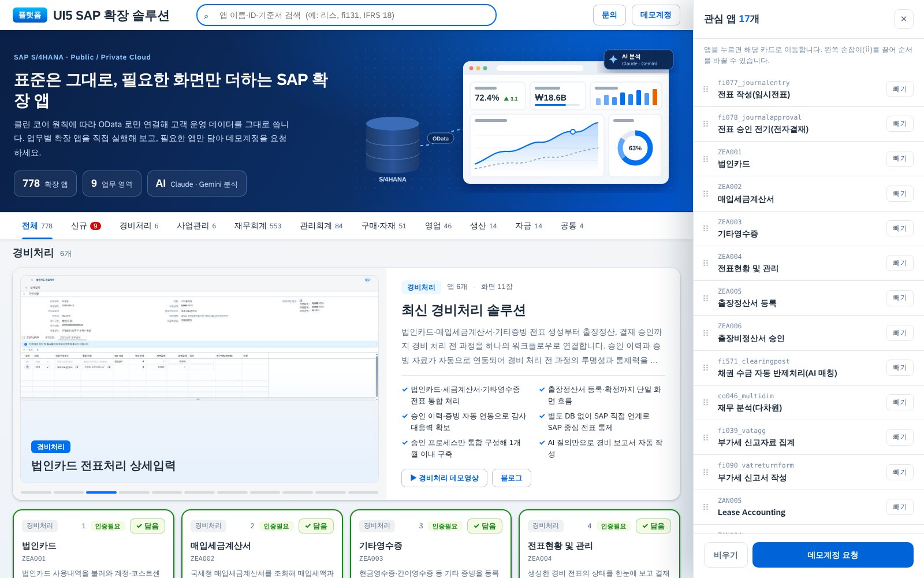Image resolution: width=924 pixels, height=578 pixels.
Task: Remove fi077_journalentry with its 빼기 button
Action: tap(900, 89)
